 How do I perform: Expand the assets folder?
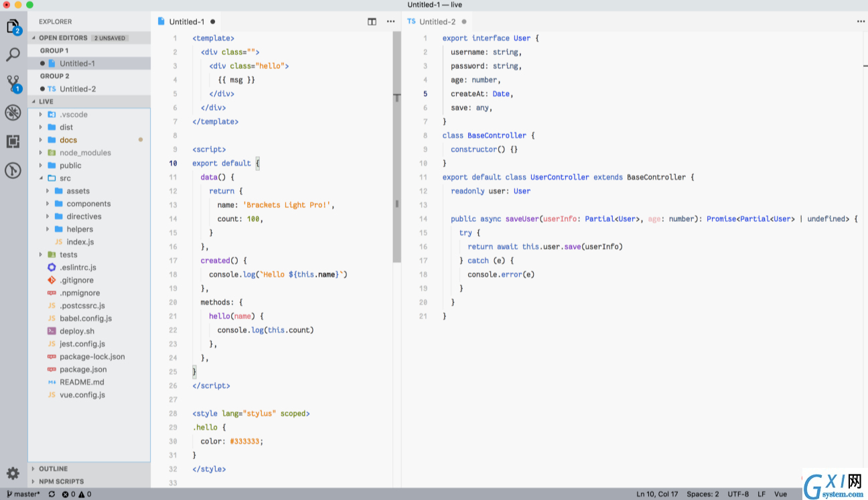point(48,191)
